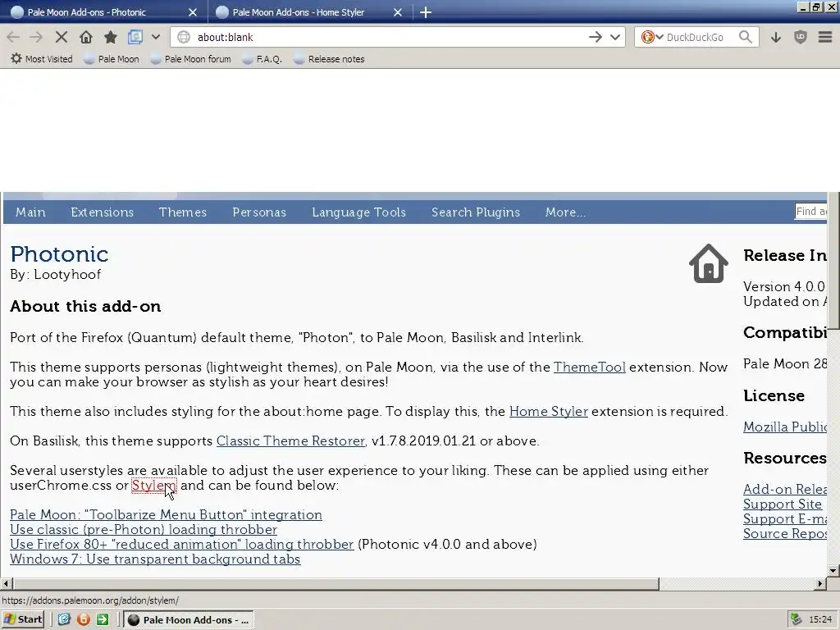Open Most Visited bookmarks folder
840x630 pixels.
click(41, 59)
